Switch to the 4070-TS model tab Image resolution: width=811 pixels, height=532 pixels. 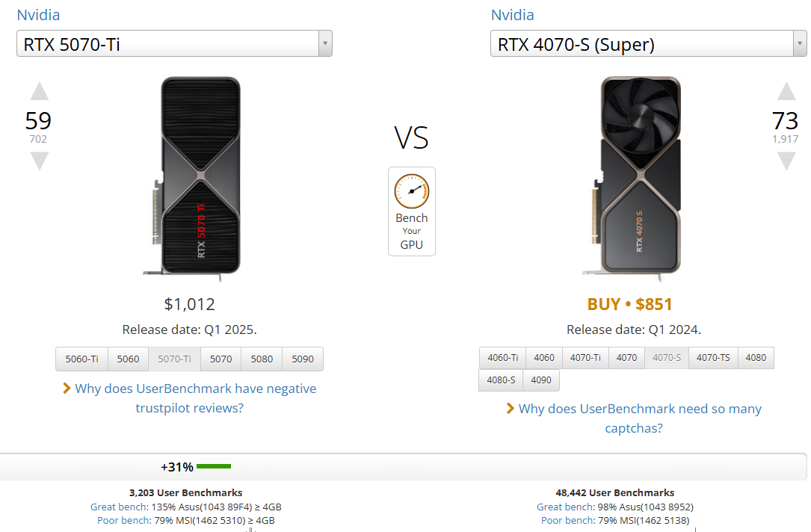[x=712, y=358]
